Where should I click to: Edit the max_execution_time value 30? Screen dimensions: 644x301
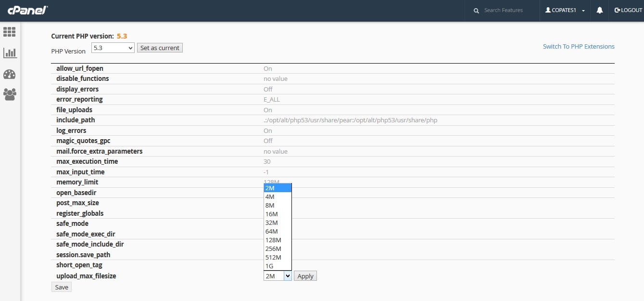pos(267,161)
